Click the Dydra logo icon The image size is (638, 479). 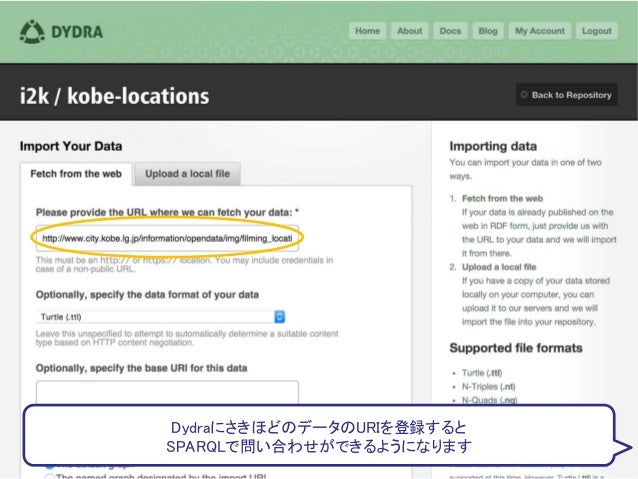click(32, 32)
